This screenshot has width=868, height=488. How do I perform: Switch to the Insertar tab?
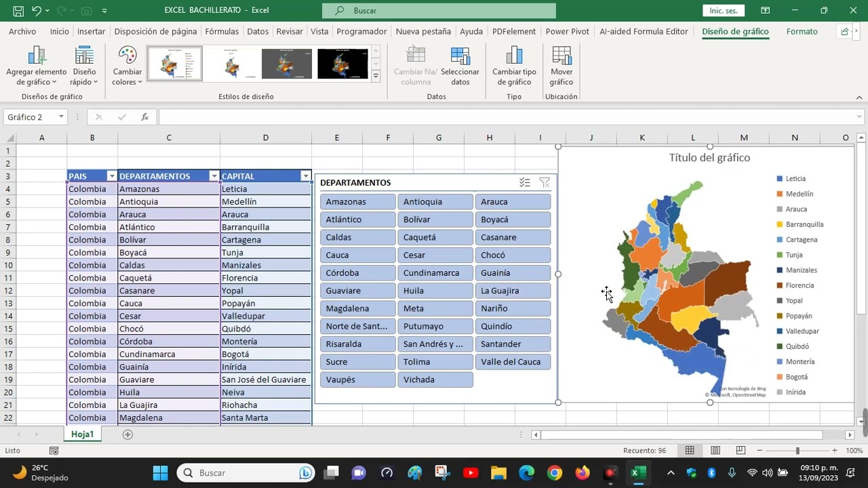coord(91,31)
